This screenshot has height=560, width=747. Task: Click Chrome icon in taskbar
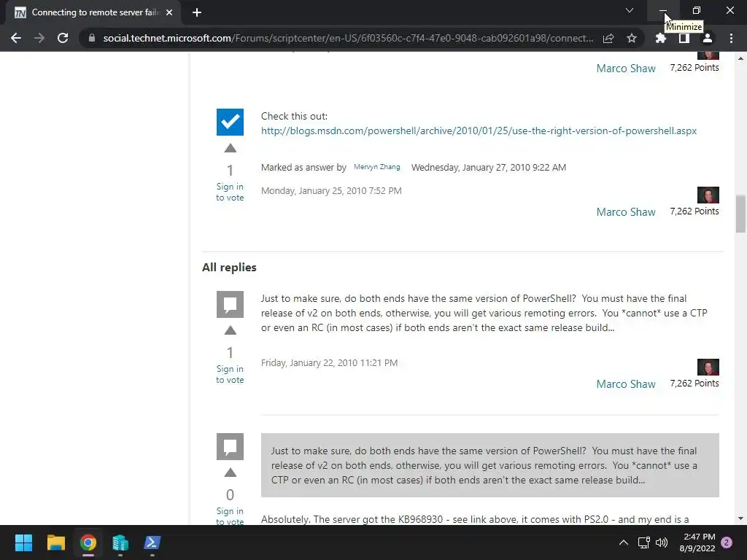88,542
